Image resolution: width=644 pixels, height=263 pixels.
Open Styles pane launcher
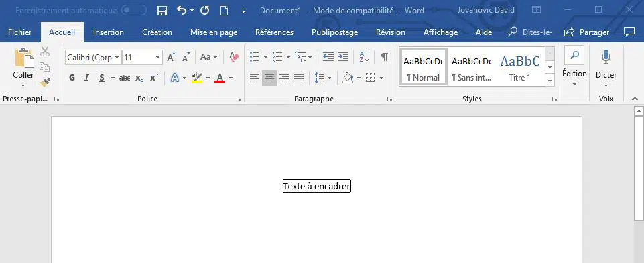pyautogui.click(x=554, y=99)
